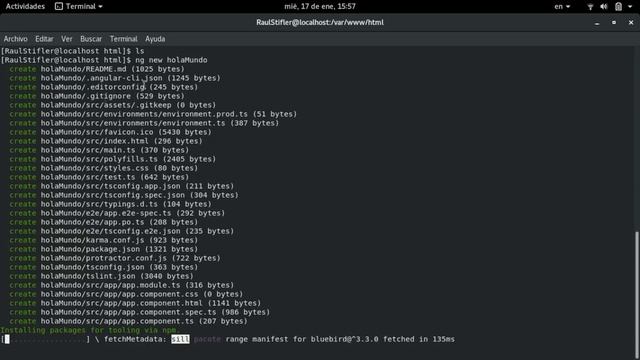Click the e2e/app.e2e-spec.ts line
The width and height of the screenshot is (640, 360).
pos(117,213)
